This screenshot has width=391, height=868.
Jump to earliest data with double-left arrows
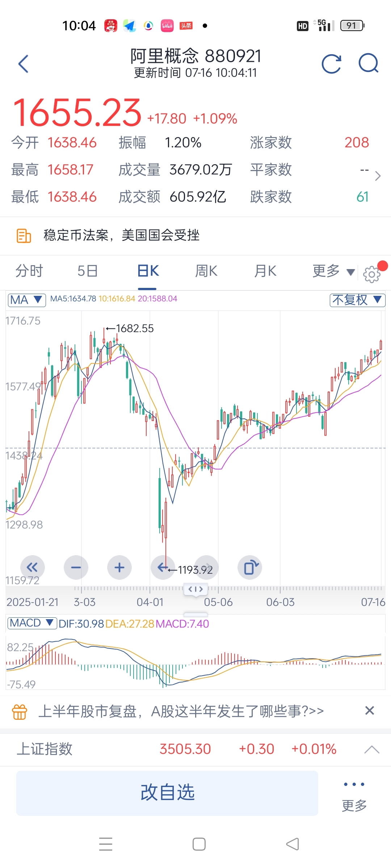(33, 567)
